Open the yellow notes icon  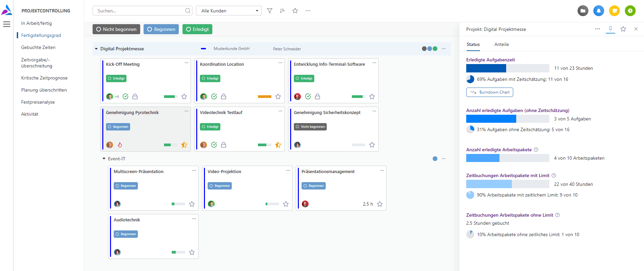614,11
